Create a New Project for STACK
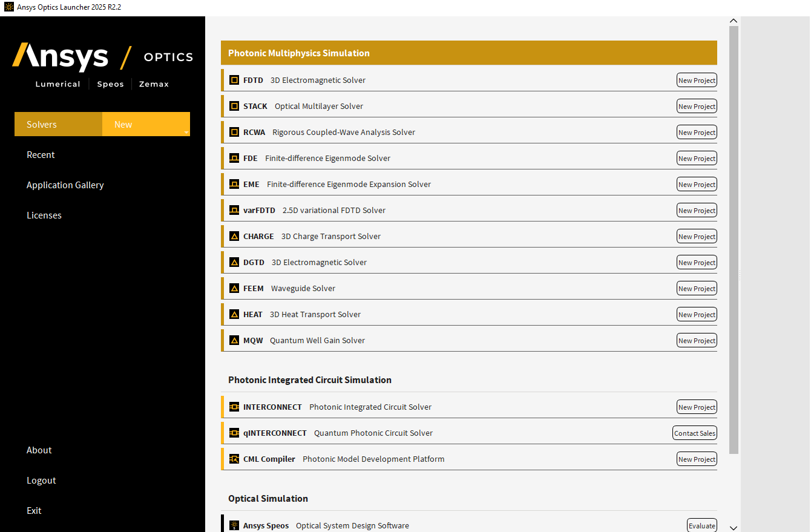 point(697,107)
